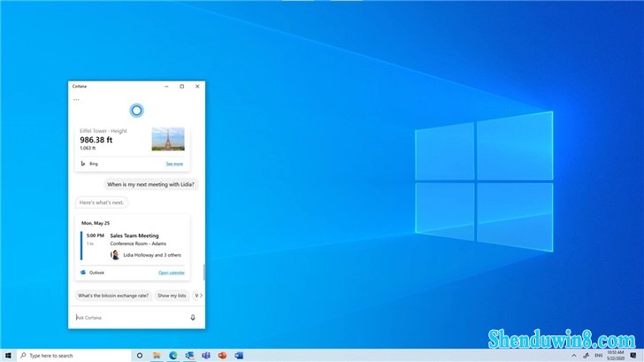This screenshot has height=362, width=644.
Task: Show more suggestion chips arrow
Action: pyautogui.click(x=201, y=296)
